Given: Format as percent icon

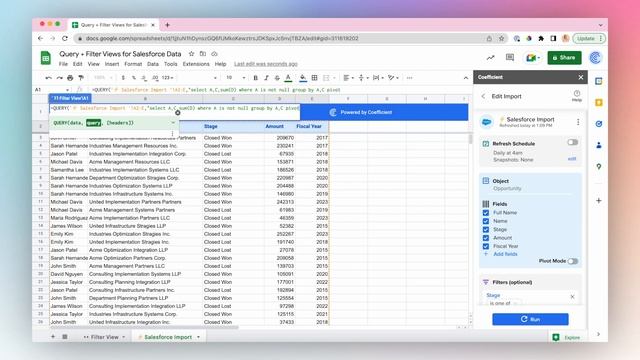Looking at the screenshot, I should pyautogui.click(x=134, y=78).
